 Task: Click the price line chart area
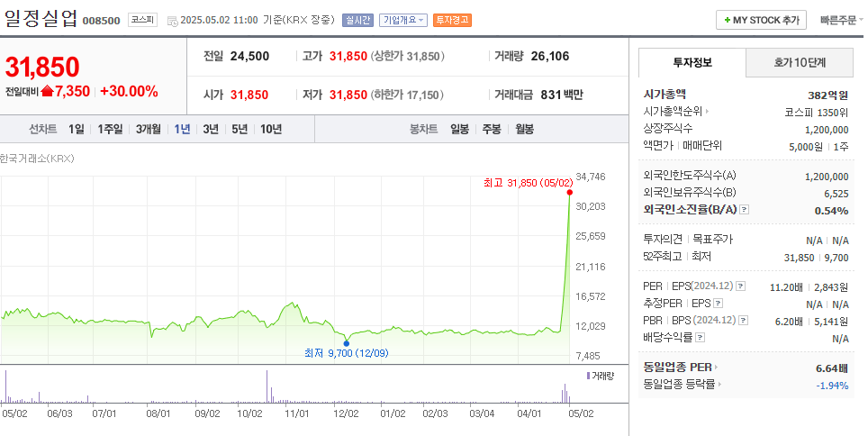(x=285, y=270)
